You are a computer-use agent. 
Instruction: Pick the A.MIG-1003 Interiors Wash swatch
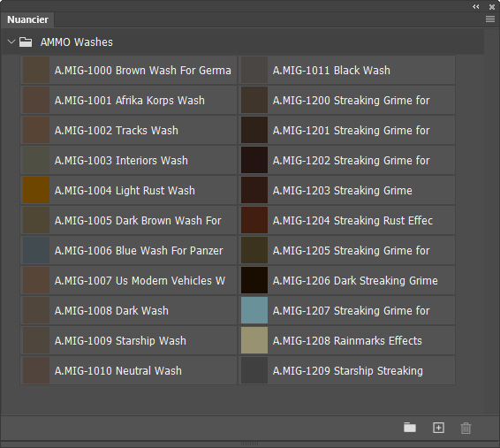(x=36, y=160)
